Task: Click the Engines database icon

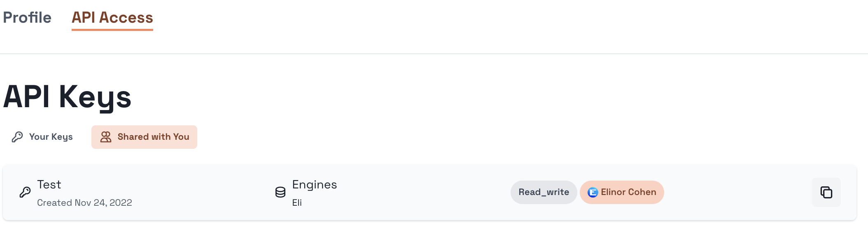Action: point(280,192)
